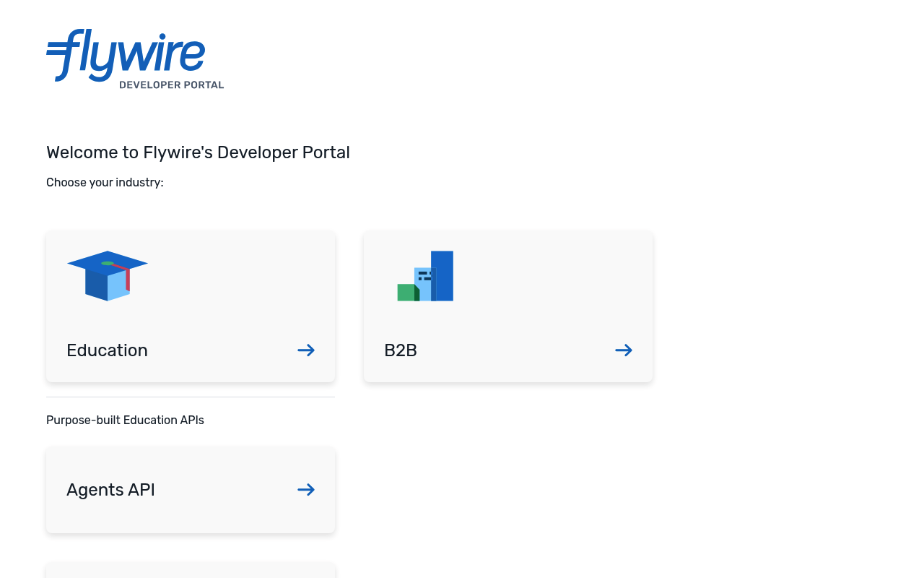Open the Education industry label
The image size is (924, 578).
(x=107, y=350)
